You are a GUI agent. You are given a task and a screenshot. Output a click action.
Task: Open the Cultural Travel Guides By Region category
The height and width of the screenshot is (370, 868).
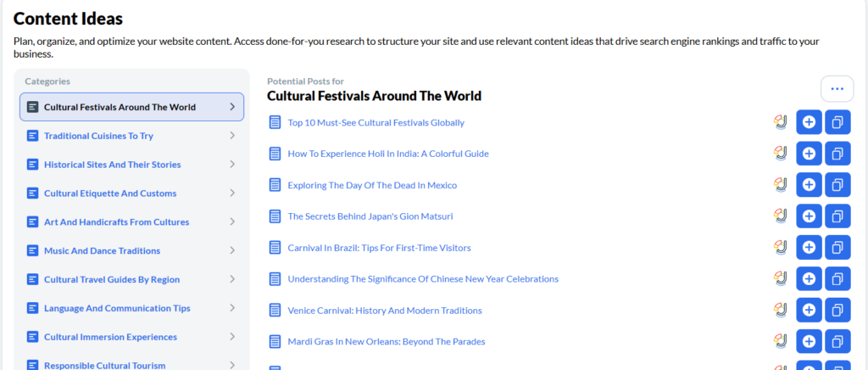112,279
